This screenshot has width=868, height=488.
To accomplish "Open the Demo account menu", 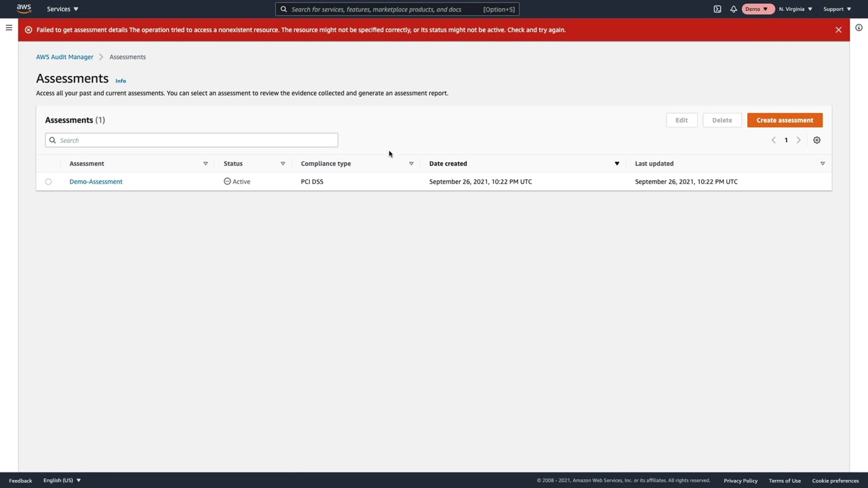I will point(757,9).
